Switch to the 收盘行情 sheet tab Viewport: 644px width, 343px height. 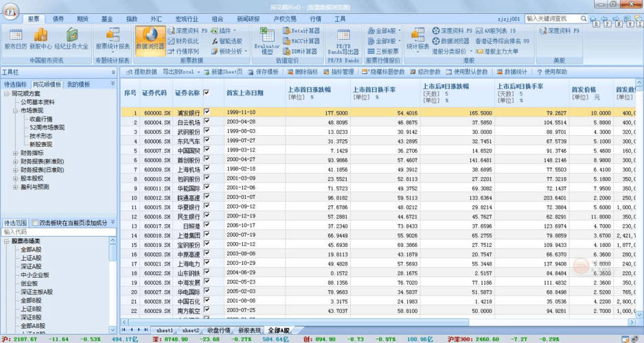point(218,330)
